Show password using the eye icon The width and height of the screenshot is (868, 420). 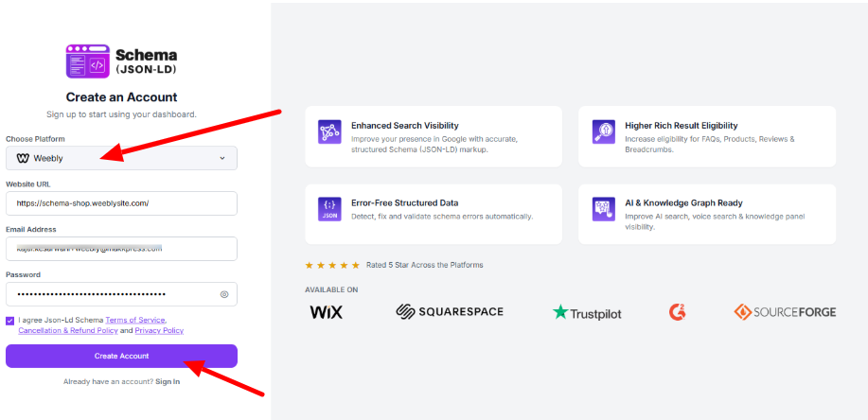(x=224, y=294)
